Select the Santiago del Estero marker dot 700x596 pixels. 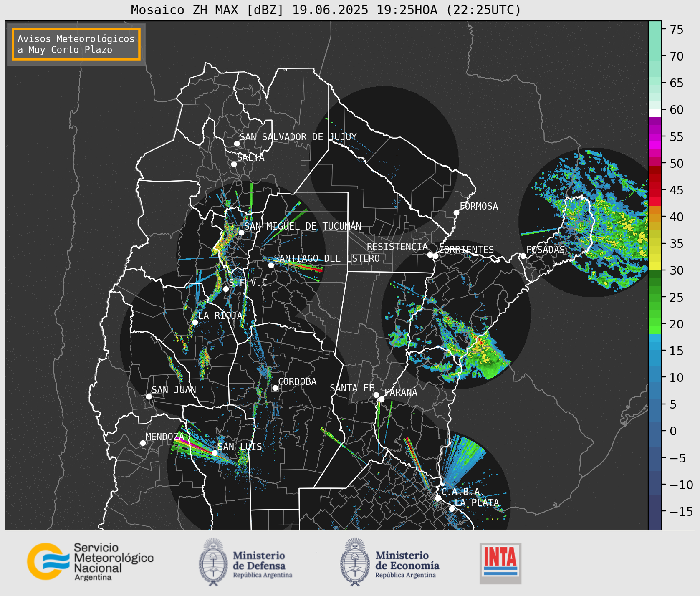click(x=271, y=265)
